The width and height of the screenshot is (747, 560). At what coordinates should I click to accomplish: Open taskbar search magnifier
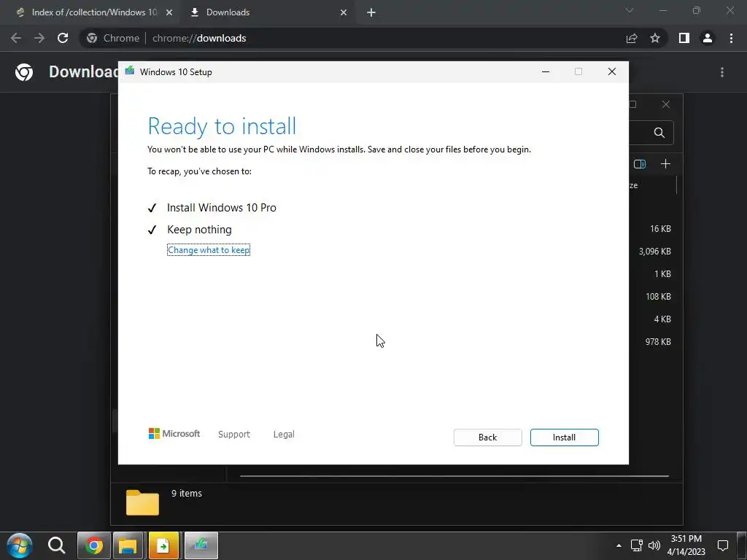(x=56, y=545)
